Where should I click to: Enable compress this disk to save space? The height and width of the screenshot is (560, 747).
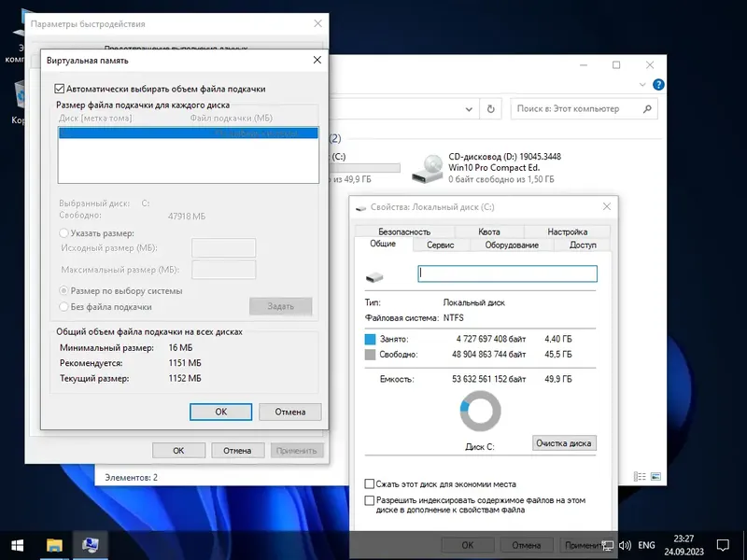[x=370, y=483]
